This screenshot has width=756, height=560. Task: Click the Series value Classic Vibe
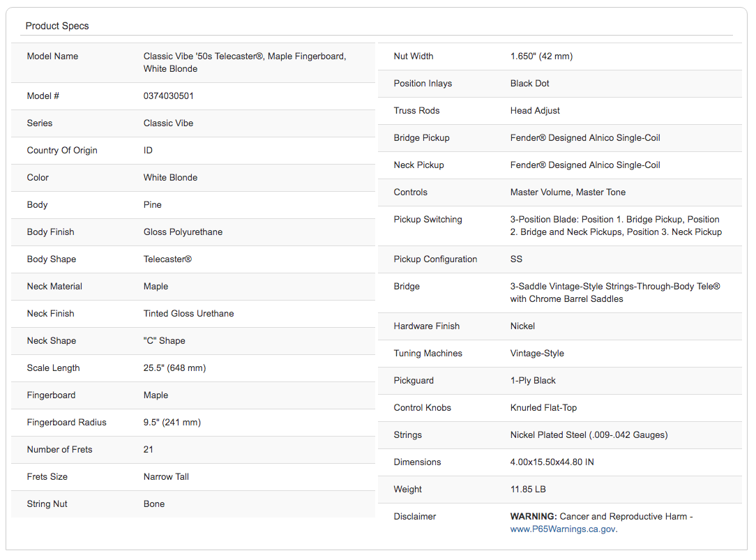tap(168, 123)
